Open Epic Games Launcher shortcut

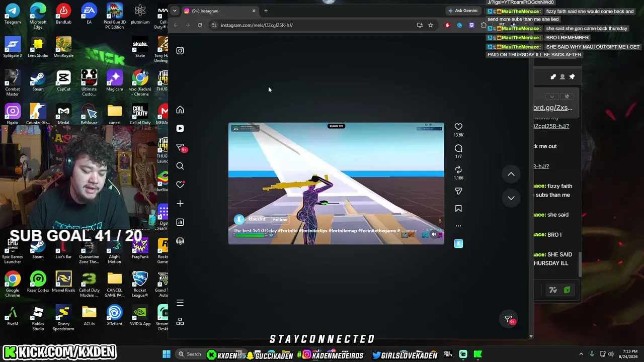coord(13,251)
